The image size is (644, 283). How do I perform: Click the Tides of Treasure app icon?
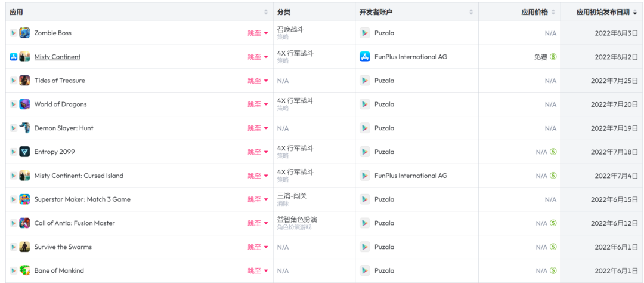tap(24, 81)
